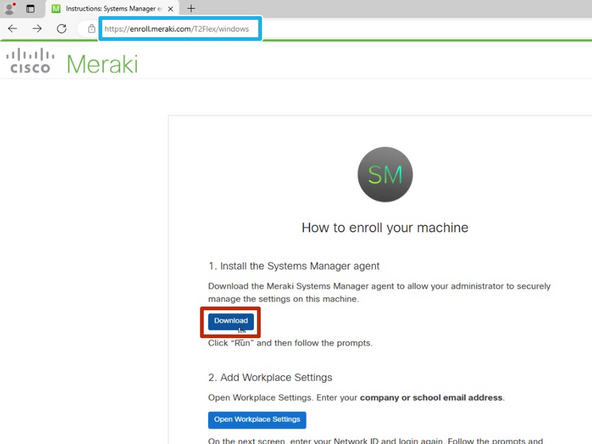592x444 pixels.
Task: Click the enroll.meraki.com address bar
Action: coord(177,29)
